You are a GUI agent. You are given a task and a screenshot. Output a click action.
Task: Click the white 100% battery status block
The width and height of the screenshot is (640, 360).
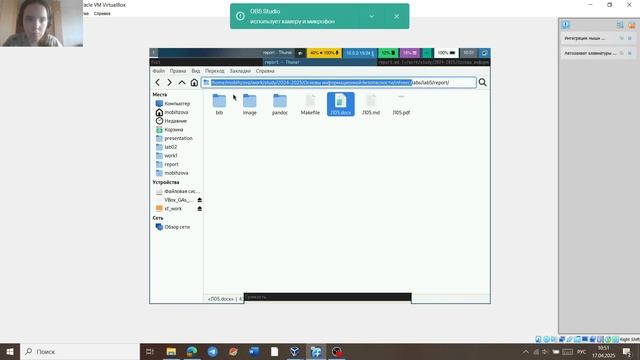[446, 53]
